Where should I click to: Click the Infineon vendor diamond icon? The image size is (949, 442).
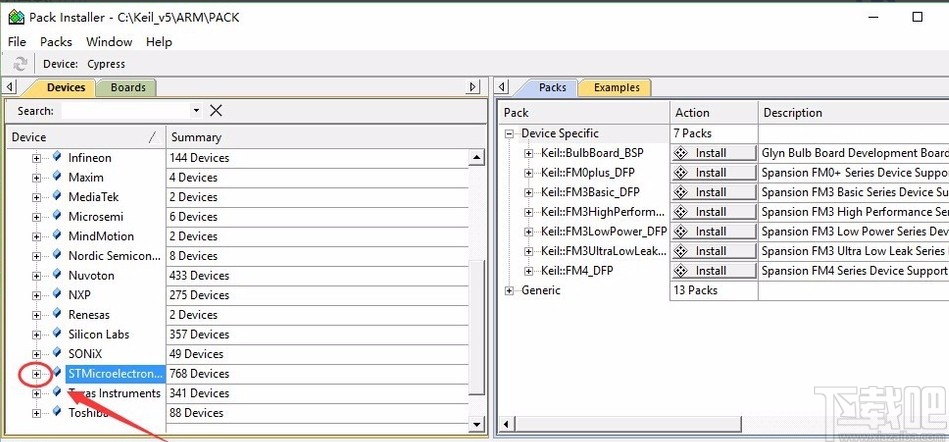pos(57,157)
